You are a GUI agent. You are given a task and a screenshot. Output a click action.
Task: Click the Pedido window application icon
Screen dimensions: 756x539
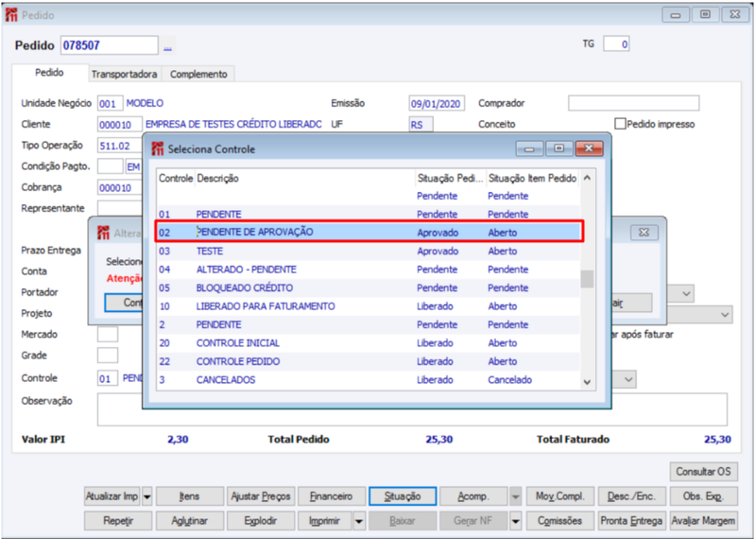[x=11, y=15]
